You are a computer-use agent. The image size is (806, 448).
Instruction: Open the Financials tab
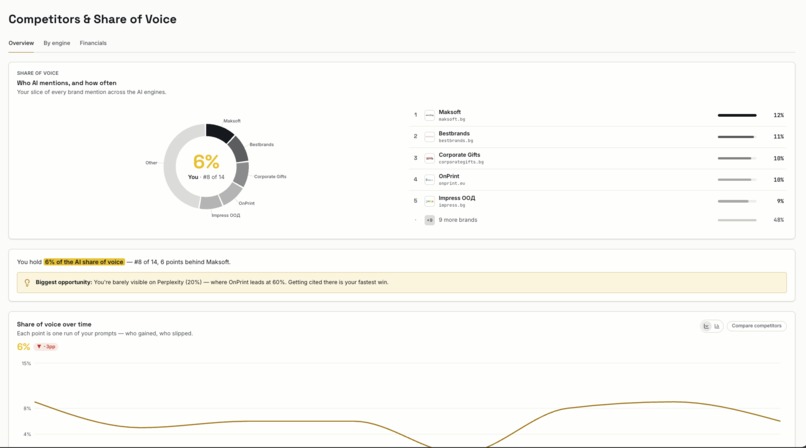(x=93, y=43)
